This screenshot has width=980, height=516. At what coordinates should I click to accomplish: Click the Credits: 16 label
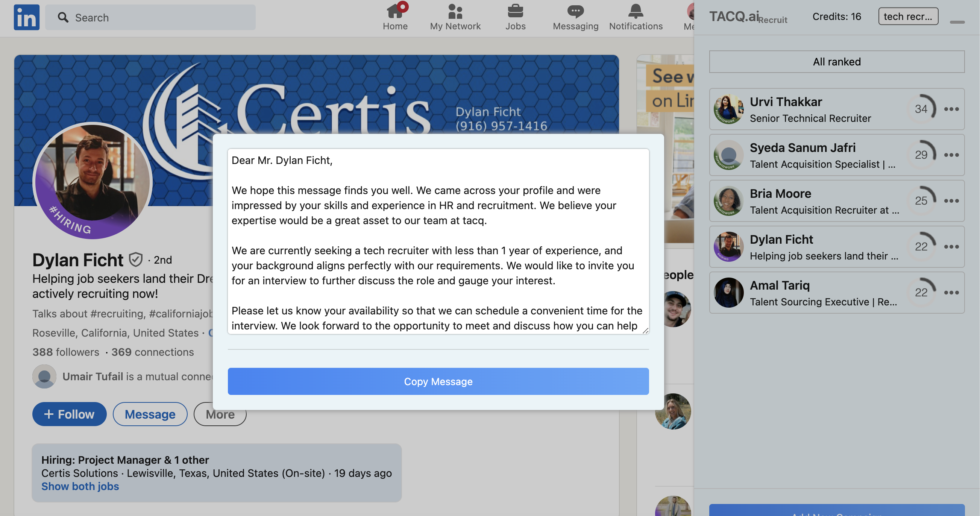[837, 17]
